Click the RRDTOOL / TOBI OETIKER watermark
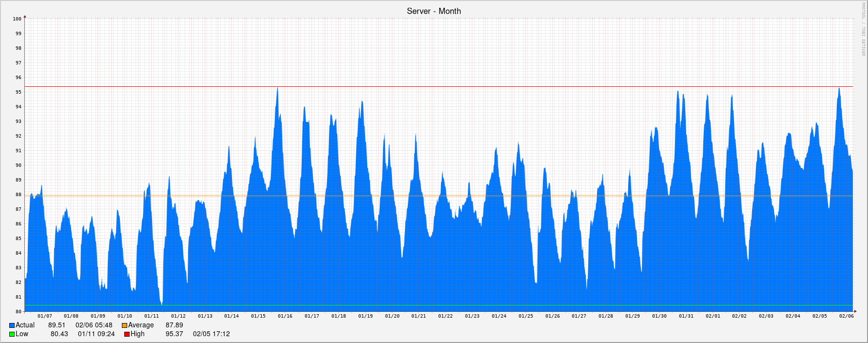 (x=862, y=29)
